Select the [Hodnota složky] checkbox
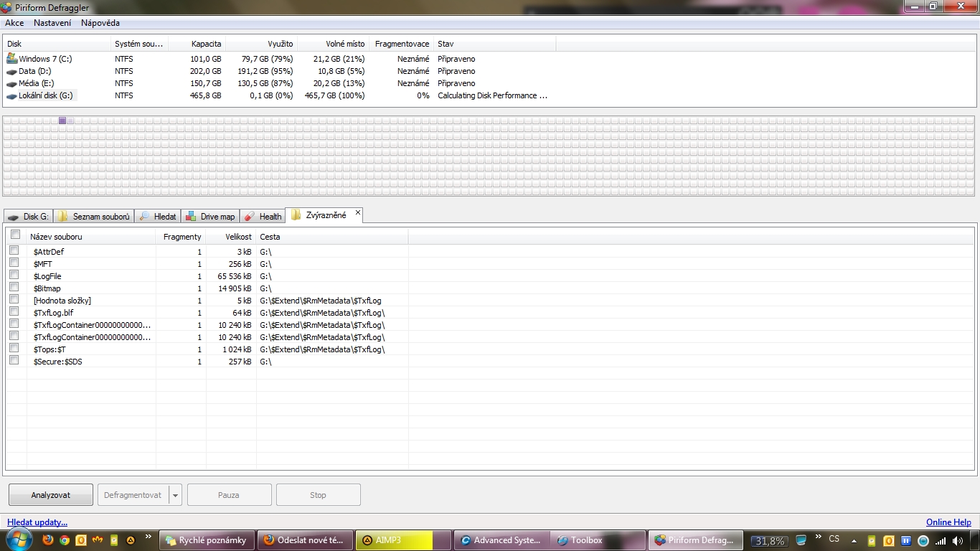Image resolution: width=980 pixels, height=551 pixels. click(x=14, y=299)
